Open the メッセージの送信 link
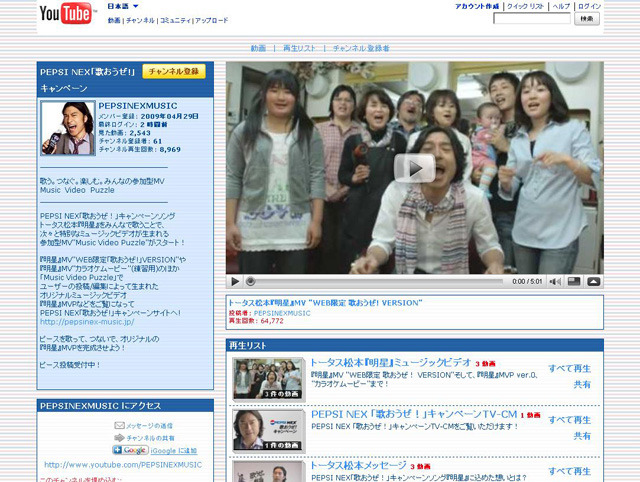640x482 pixels. pyautogui.click(x=149, y=426)
